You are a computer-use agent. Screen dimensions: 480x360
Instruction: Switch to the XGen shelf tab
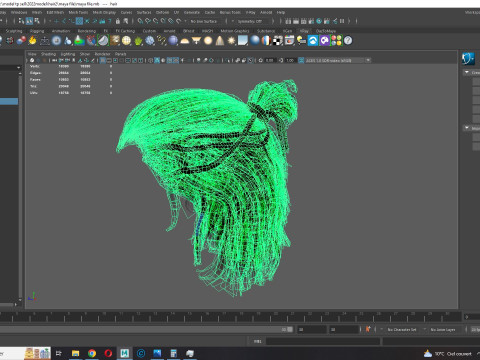point(287,31)
